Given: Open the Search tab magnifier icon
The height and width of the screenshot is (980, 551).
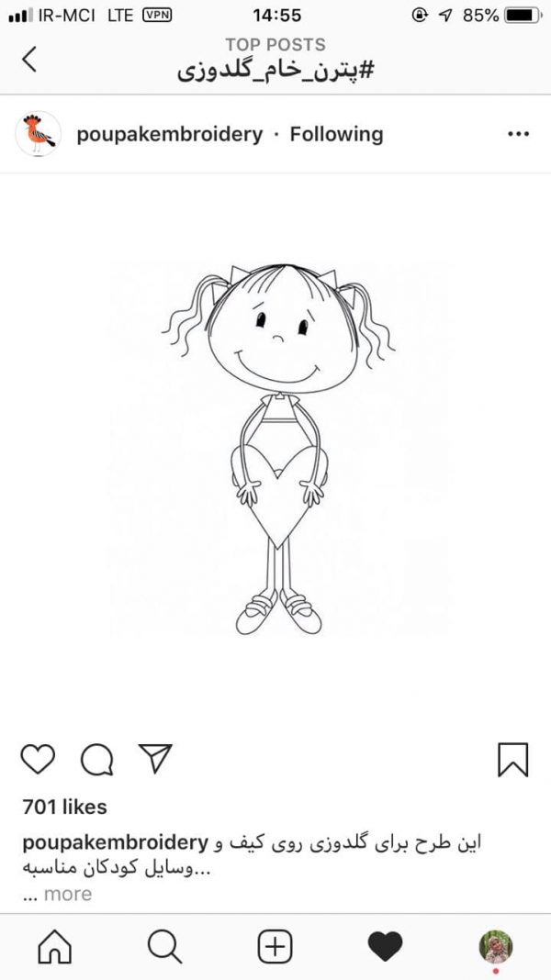Looking at the screenshot, I should (165, 946).
